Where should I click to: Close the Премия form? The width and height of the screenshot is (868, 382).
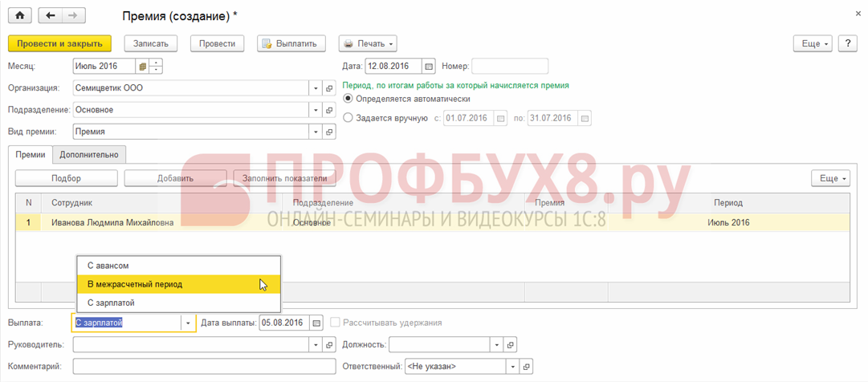coord(858,12)
